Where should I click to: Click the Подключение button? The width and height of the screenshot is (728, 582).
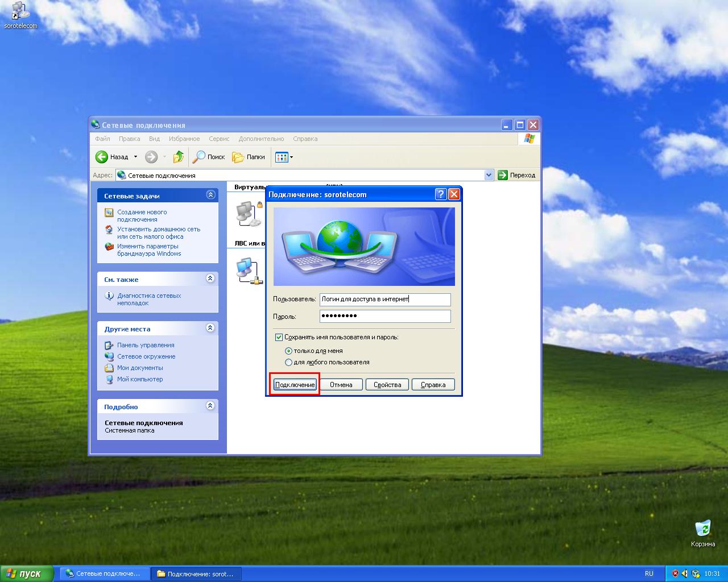click(x=295, y=385)
